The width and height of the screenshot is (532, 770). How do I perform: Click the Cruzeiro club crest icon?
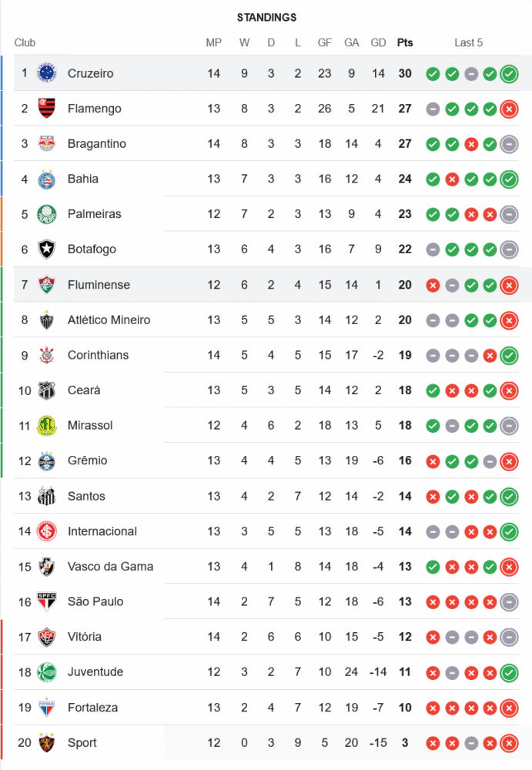tap(47, 73)
